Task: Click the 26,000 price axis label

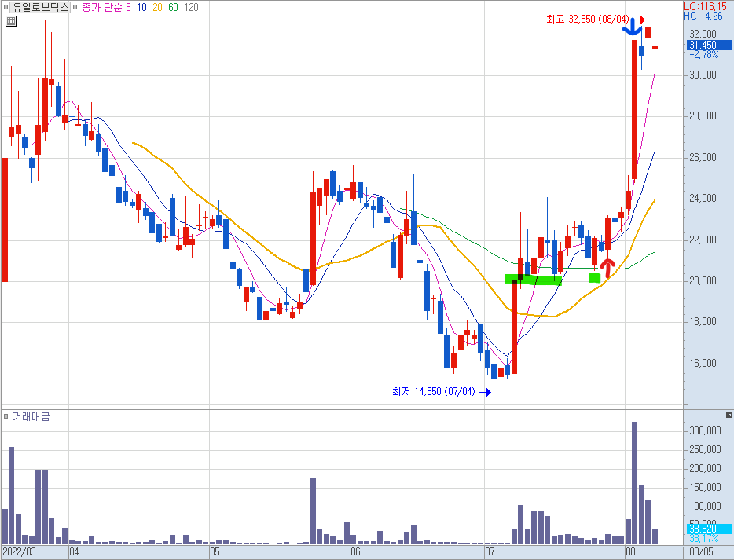Action: [x=703, y=157]
